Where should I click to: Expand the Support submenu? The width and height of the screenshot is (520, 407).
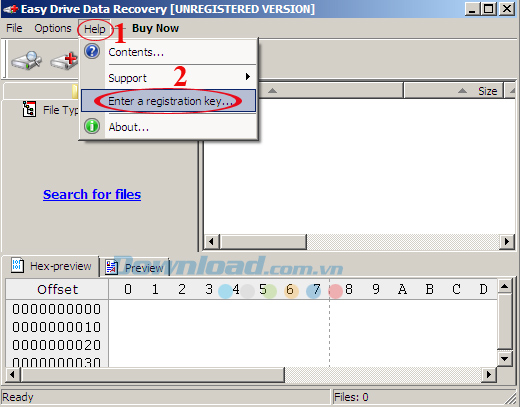[169, 77]
